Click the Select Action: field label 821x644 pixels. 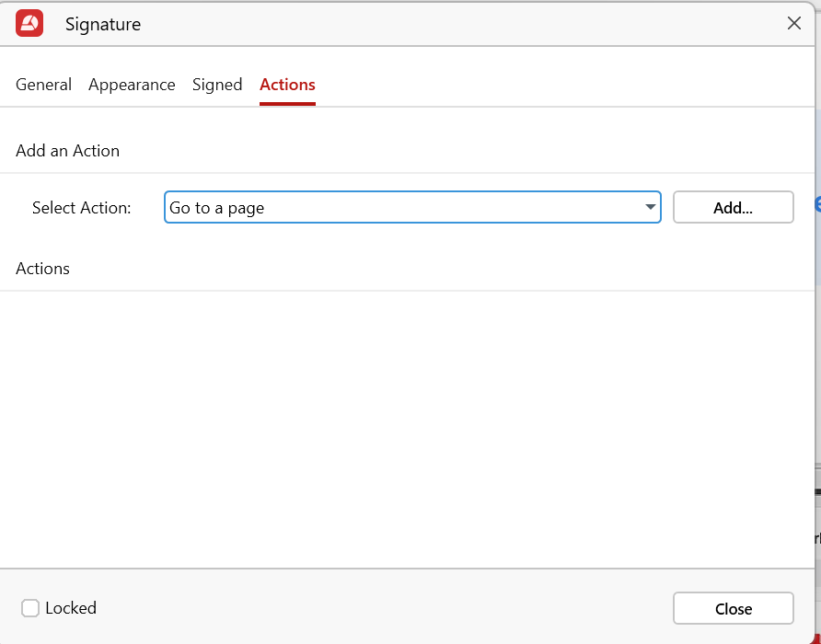click(x=82, y=208)
